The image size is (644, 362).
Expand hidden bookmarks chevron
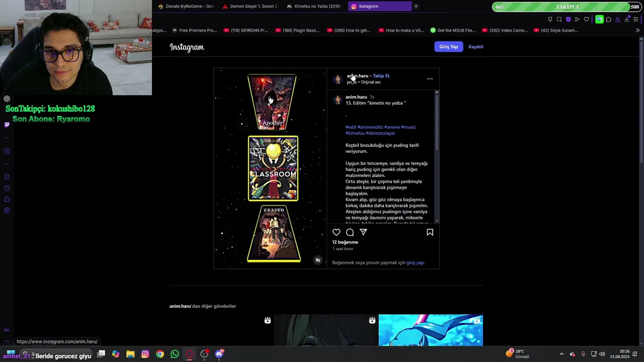pos(637,30)
